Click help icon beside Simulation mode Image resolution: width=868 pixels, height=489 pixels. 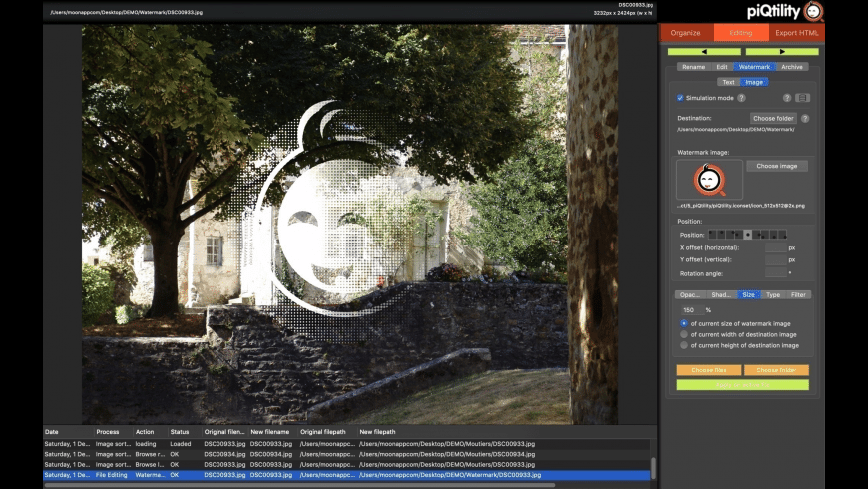click(741, 98)
